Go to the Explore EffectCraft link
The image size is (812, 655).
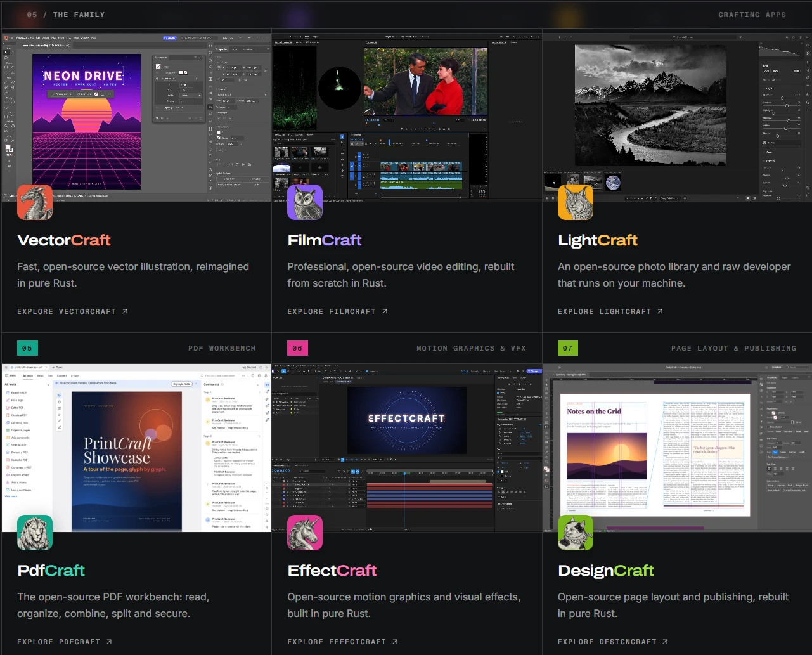point(343,642)
